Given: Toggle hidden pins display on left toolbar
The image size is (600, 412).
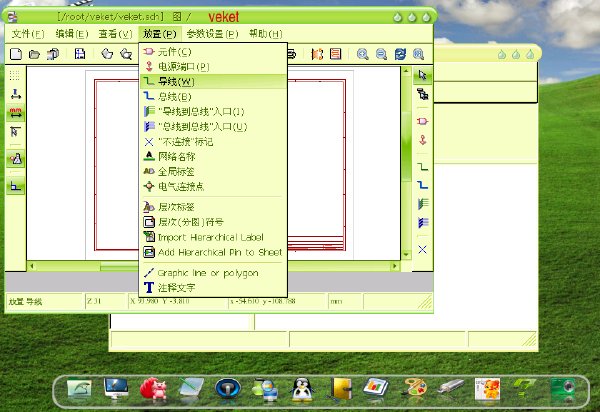Looking at the screenshot, I should pos(15,158).
